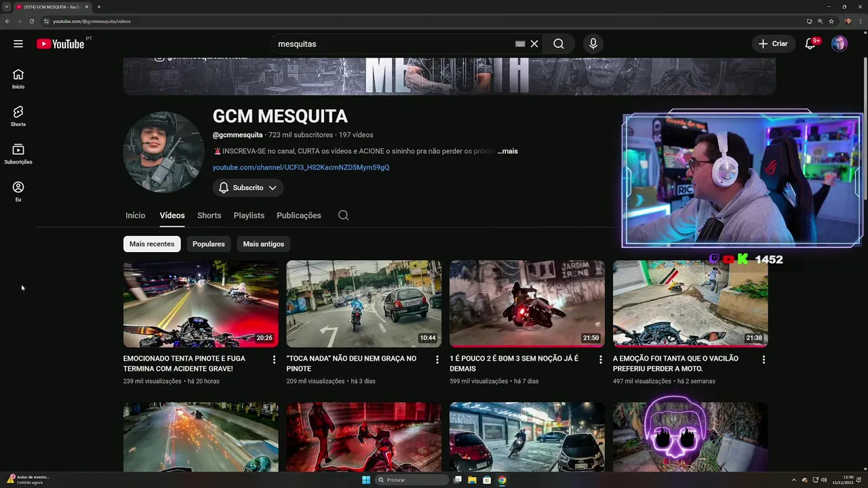Click the magnifier search button
This screenshot has height=488, width=868.
558,43
